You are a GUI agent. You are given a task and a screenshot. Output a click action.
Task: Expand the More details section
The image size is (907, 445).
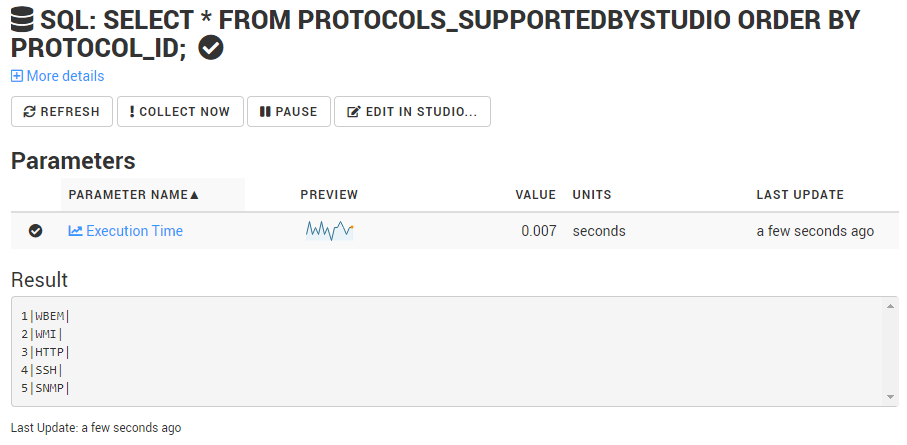[x=64, y=76]
